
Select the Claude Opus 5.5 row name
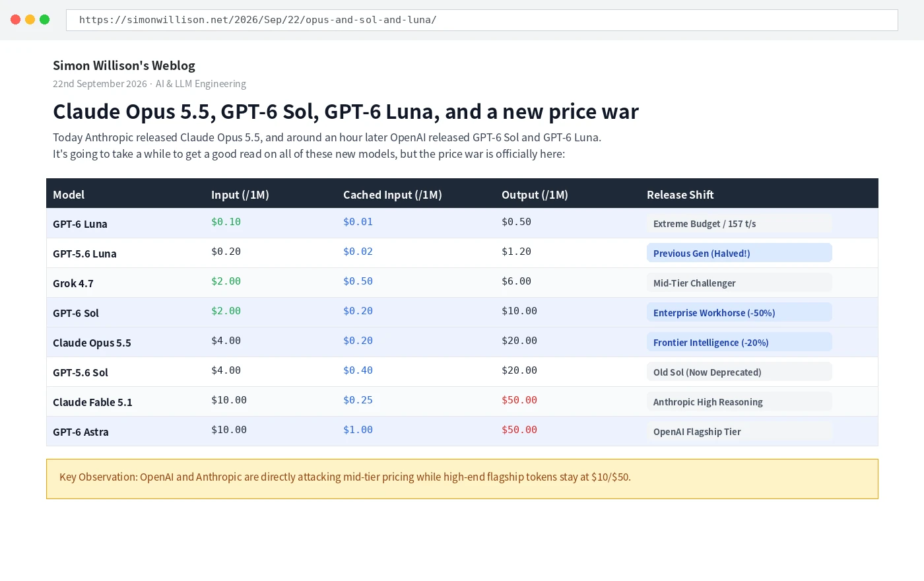click(92, 343)
